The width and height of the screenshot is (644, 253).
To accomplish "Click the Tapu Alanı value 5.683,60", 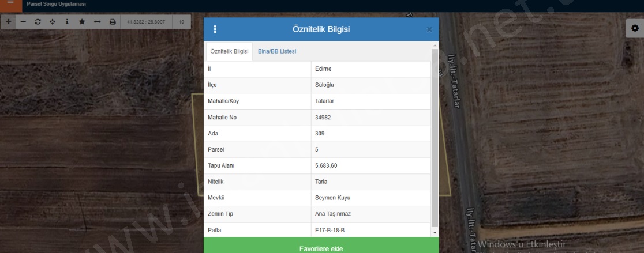I will 326,165.
